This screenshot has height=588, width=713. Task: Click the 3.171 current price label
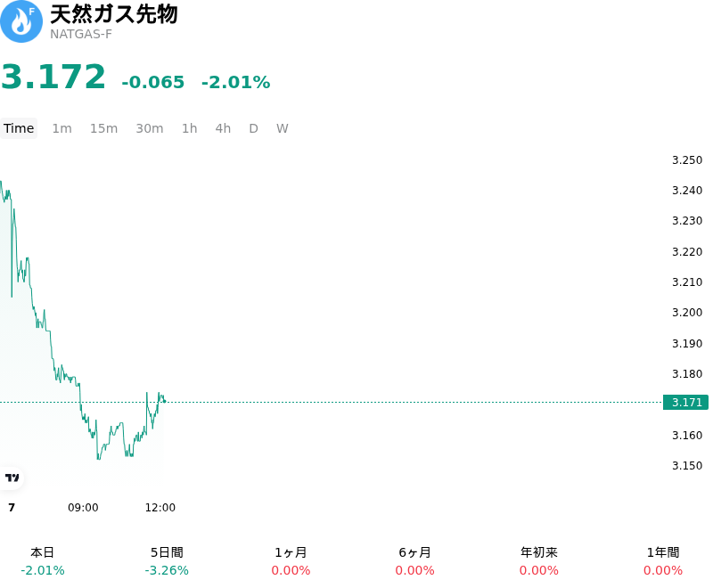685,402
